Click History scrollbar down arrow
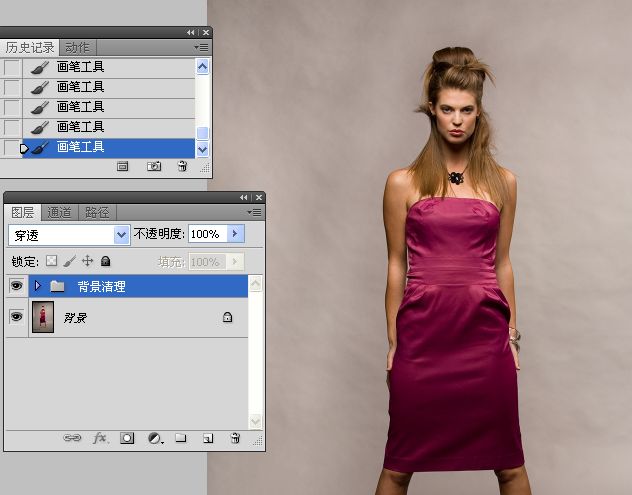The height and width of the screenshot is (495, 632). click(202, 150)
